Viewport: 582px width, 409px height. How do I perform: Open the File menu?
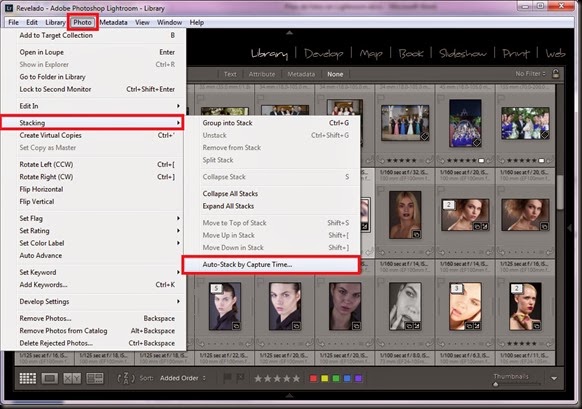click(x=13, y=22)
